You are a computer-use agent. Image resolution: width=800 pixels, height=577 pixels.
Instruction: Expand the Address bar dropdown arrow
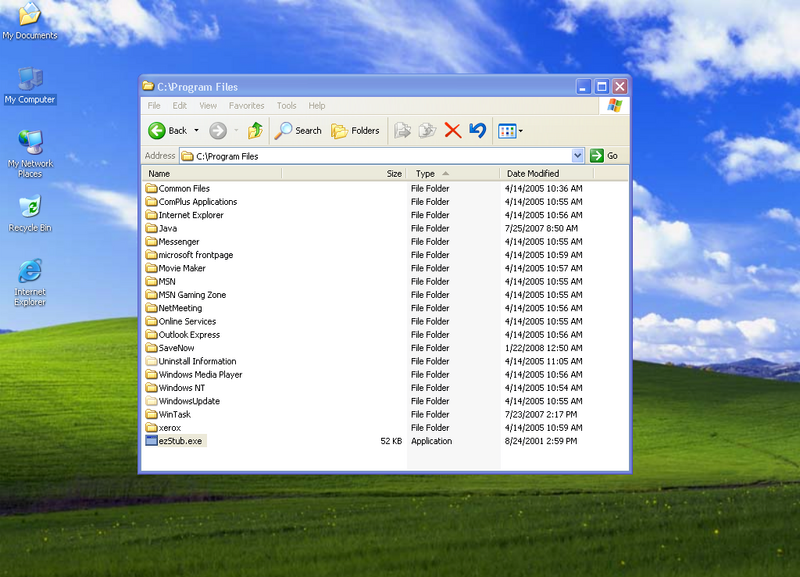point(578,156)
